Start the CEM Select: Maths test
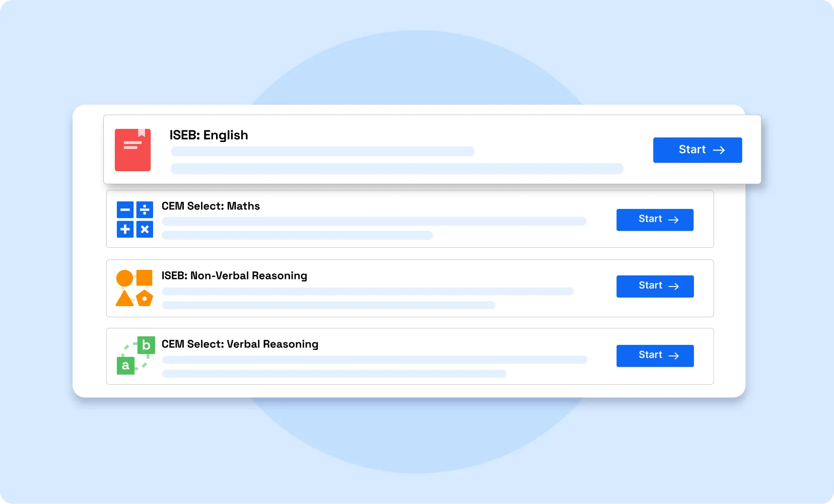Screen dimensions: 834x504 coord(655,220)
